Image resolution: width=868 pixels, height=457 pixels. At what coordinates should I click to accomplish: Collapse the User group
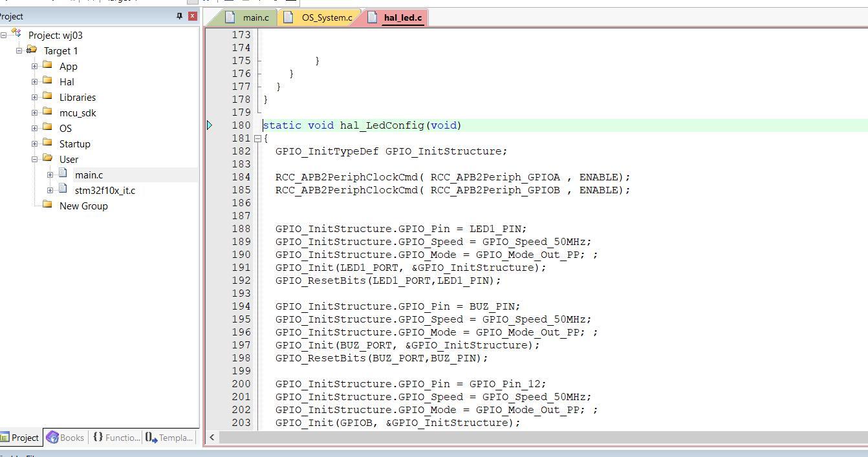(35, 159)
